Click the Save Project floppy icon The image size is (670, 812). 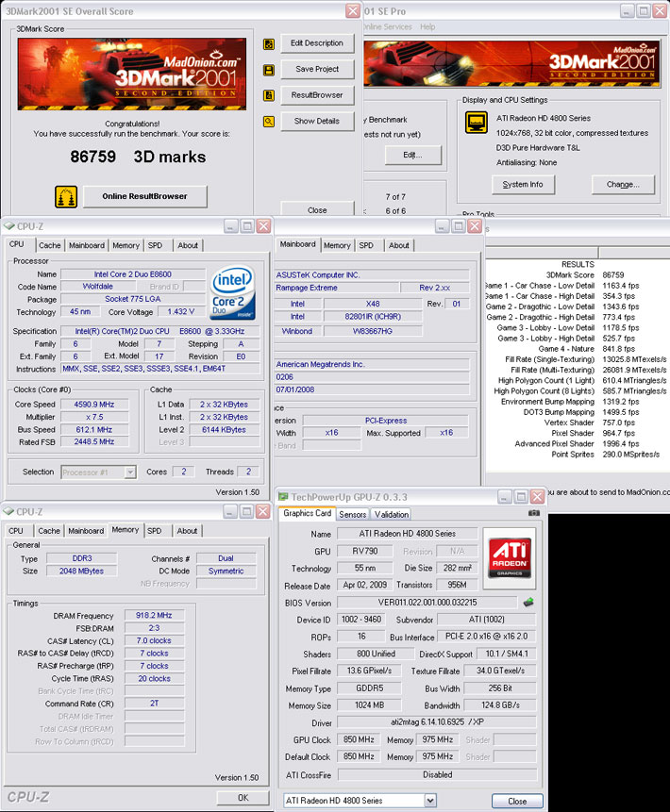point(268,70)
